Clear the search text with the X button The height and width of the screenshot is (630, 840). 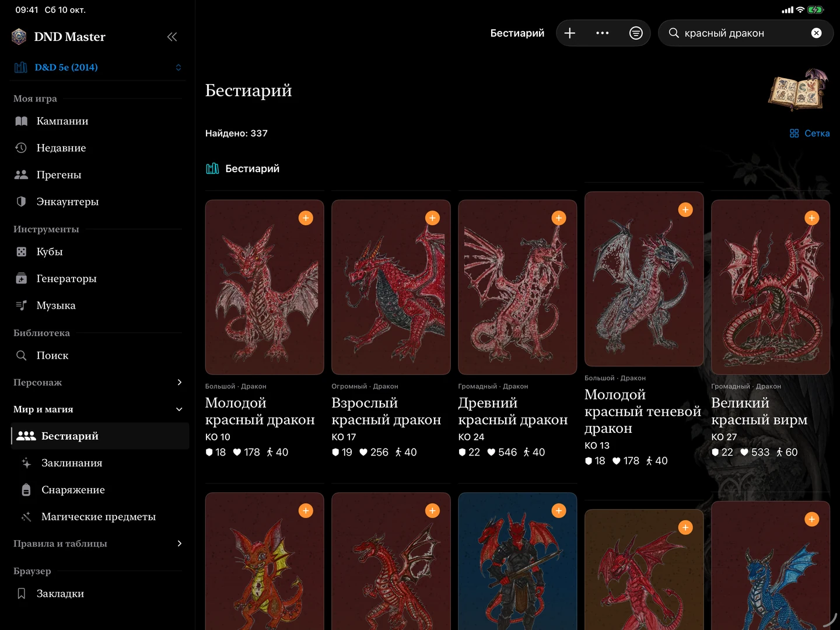point(817,33)
